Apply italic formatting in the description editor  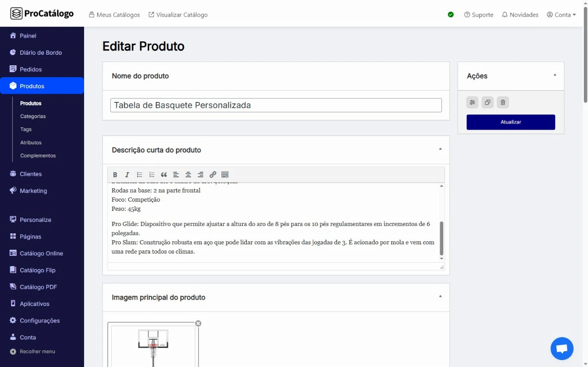tap(127, 175)
